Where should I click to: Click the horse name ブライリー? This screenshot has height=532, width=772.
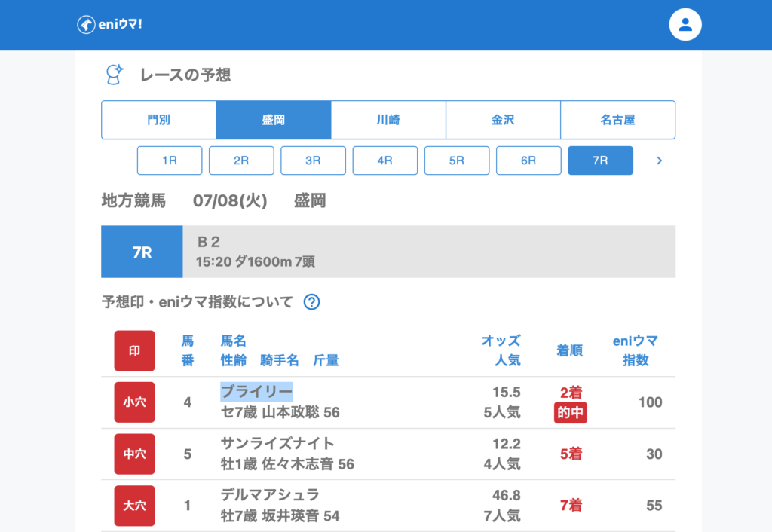256,392
